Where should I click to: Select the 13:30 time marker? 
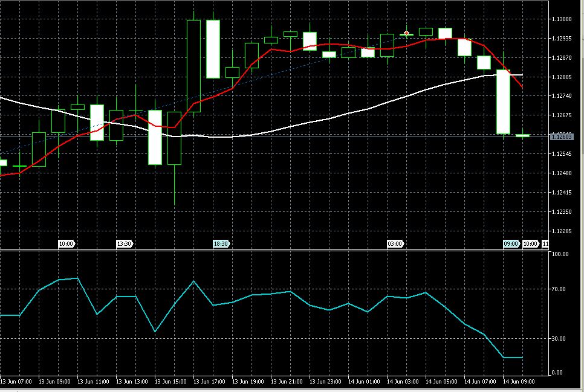[124, 244]
